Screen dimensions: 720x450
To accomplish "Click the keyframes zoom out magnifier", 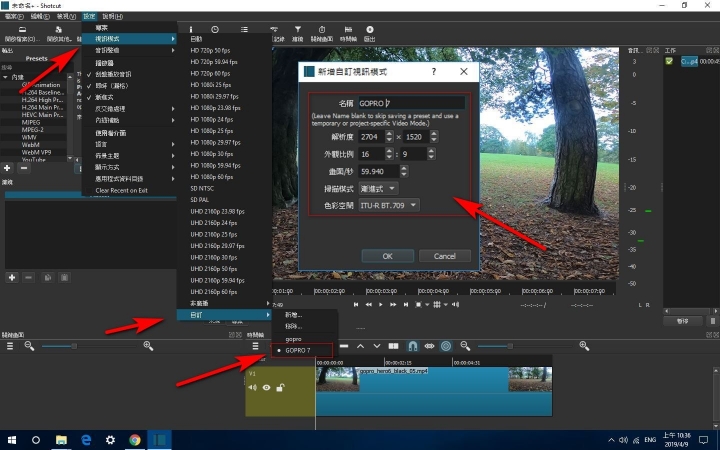I will (x=29, y=346).
